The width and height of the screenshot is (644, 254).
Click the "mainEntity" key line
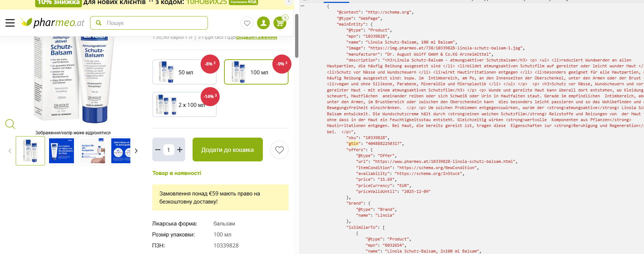coord(355,24)
